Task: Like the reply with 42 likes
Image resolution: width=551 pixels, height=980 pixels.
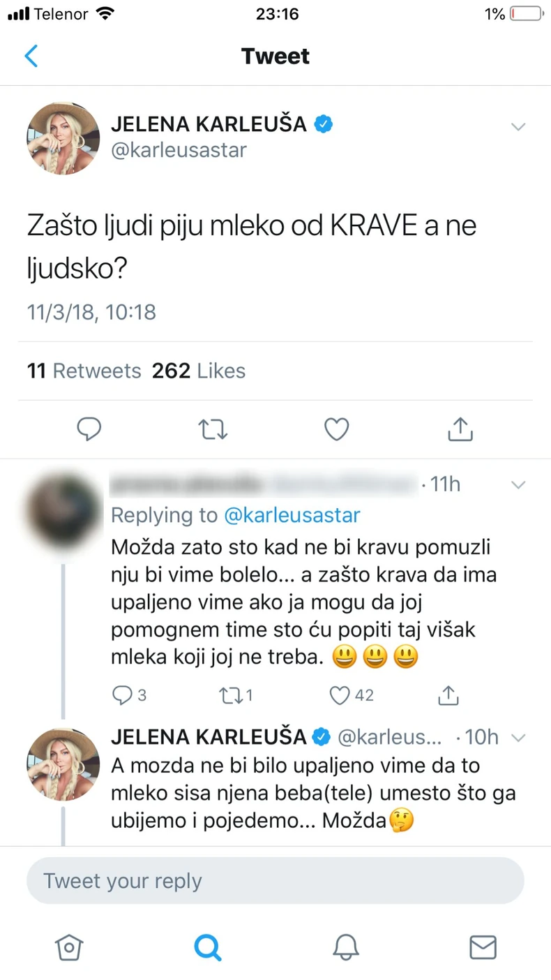Action: pyautogui.click(x=340, y=695)
